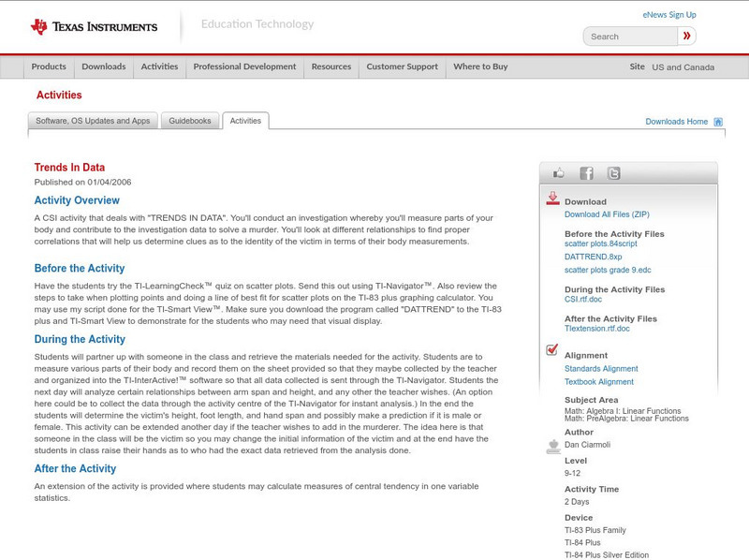Select the Activities tab
The image size is (749, 560).
(x=245, y=121)
